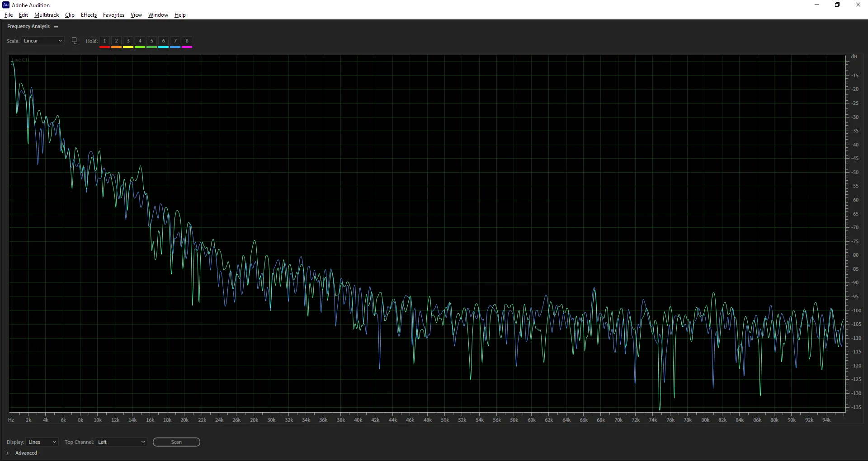
Task: Open the Display Lines dropdown
Action: (x=42, y=442)
